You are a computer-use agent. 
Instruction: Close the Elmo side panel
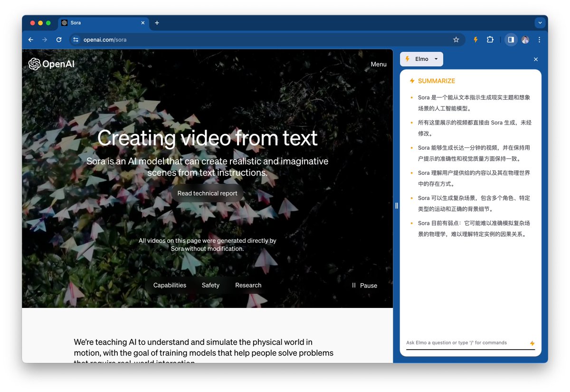tap(536, 59)
